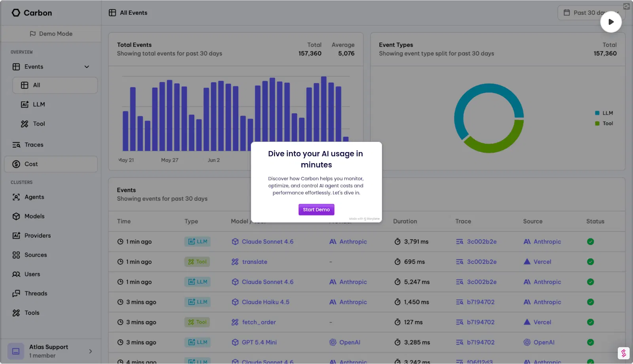Viewport: 633px width, 364px height.
Task: Collapse the Events chevron in sidebar
Action: [x=87, y=67]
